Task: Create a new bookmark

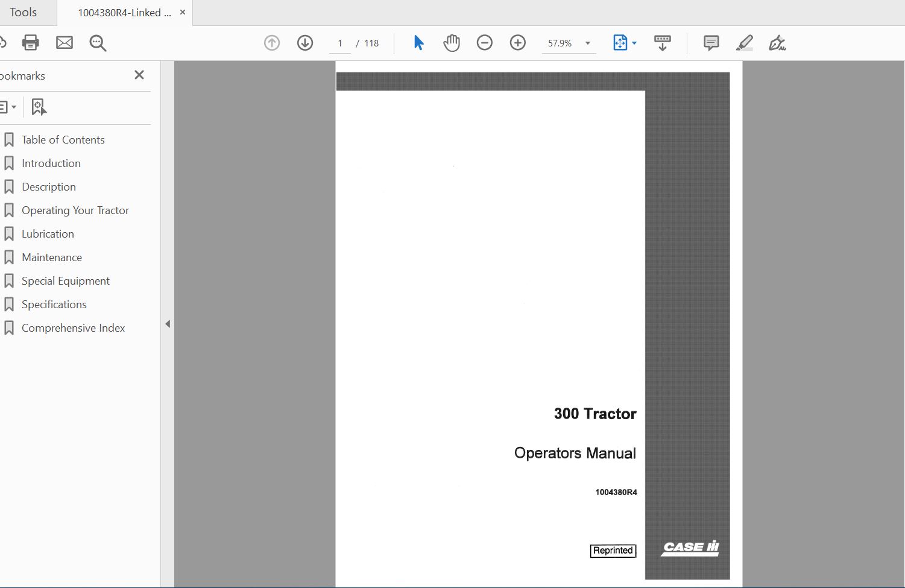Action: pyautogui.click(x=39, y=106)
